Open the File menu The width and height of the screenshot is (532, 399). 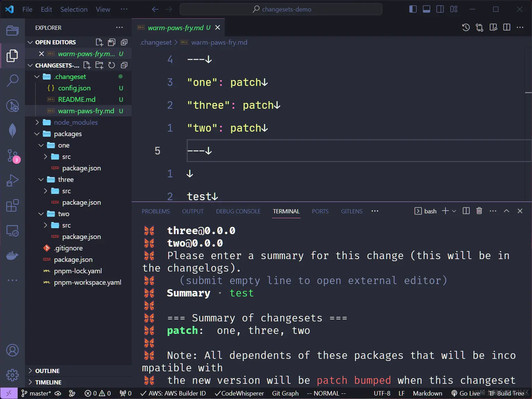27,9
